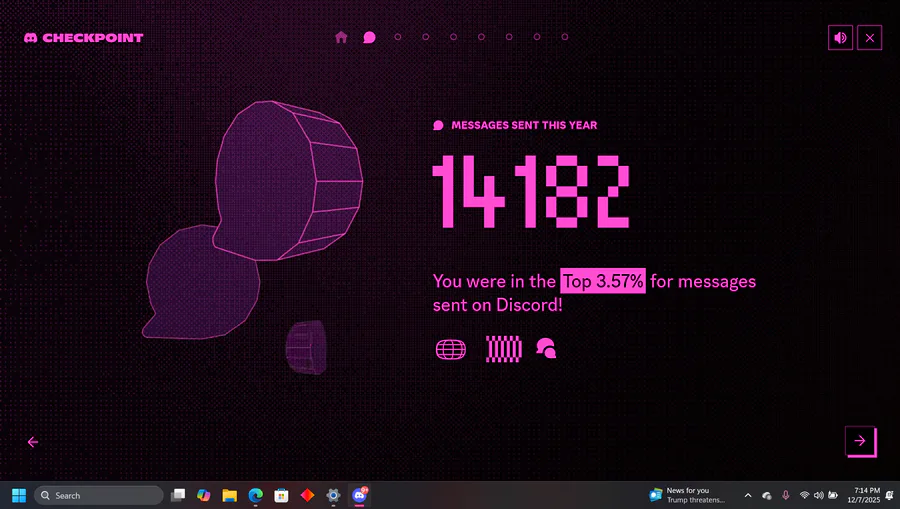Jump to the third progress dot

coord(398,37)
